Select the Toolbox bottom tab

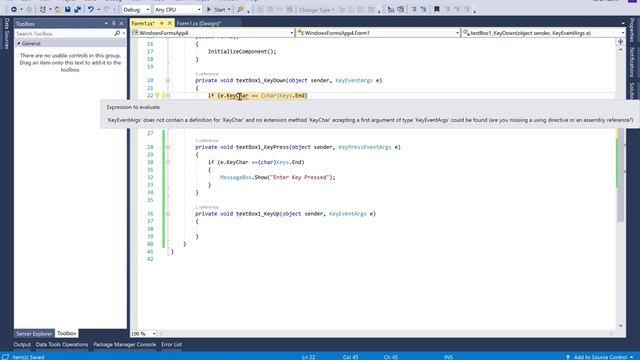(x=67, y=333)
